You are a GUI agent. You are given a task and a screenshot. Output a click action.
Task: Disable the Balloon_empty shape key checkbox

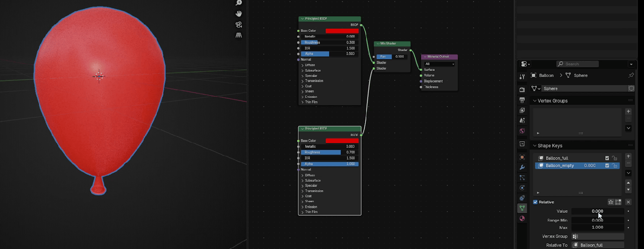pyautogui.click(x=607, y=166)
